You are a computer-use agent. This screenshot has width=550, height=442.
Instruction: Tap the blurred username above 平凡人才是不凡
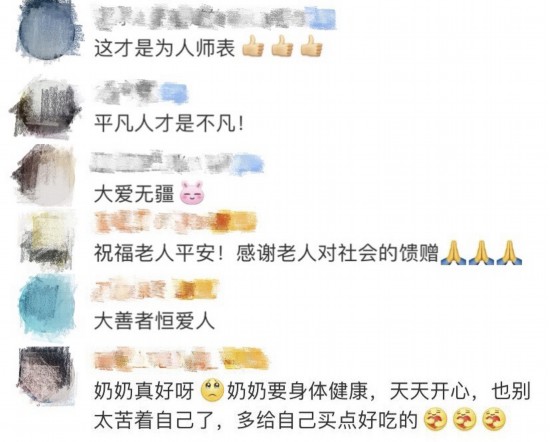[142, 92]
